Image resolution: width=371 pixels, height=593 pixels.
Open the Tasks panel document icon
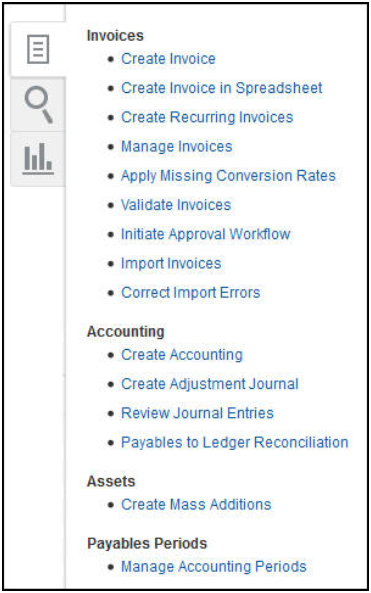coord(38,49)
